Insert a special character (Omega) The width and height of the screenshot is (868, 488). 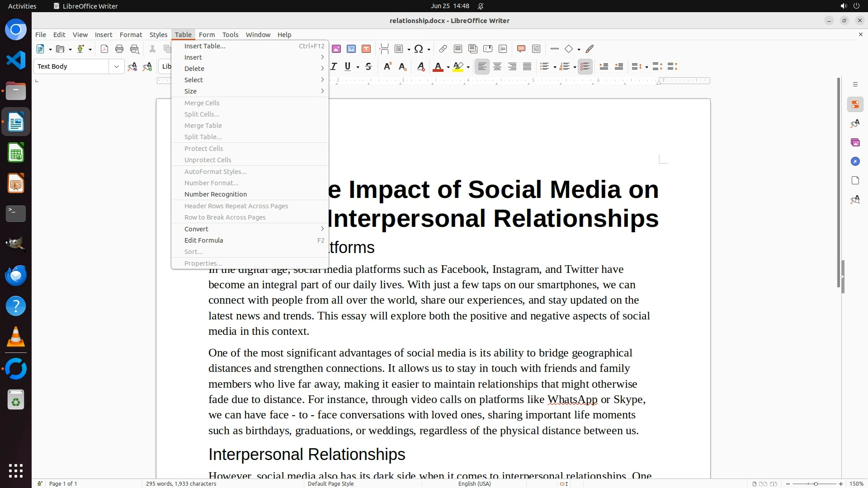click(x=419, y=49)
